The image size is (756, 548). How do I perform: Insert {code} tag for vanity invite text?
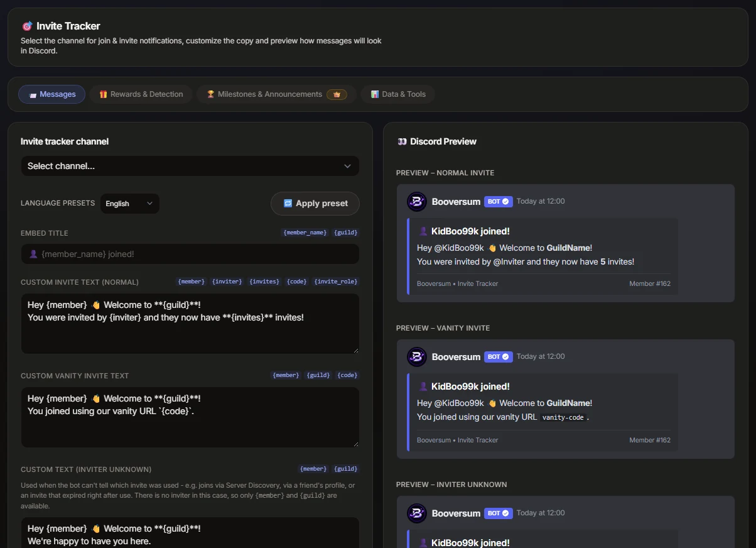click(347, 375)
